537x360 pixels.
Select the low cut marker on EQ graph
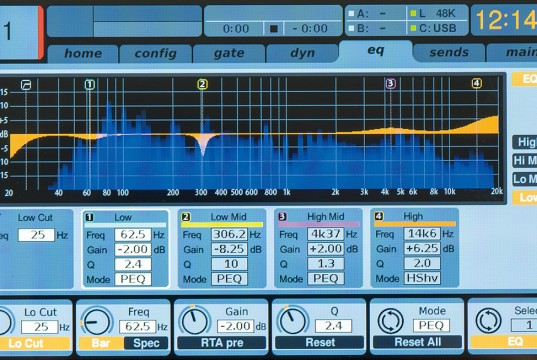pyautogui.click(x=26, y=85)
